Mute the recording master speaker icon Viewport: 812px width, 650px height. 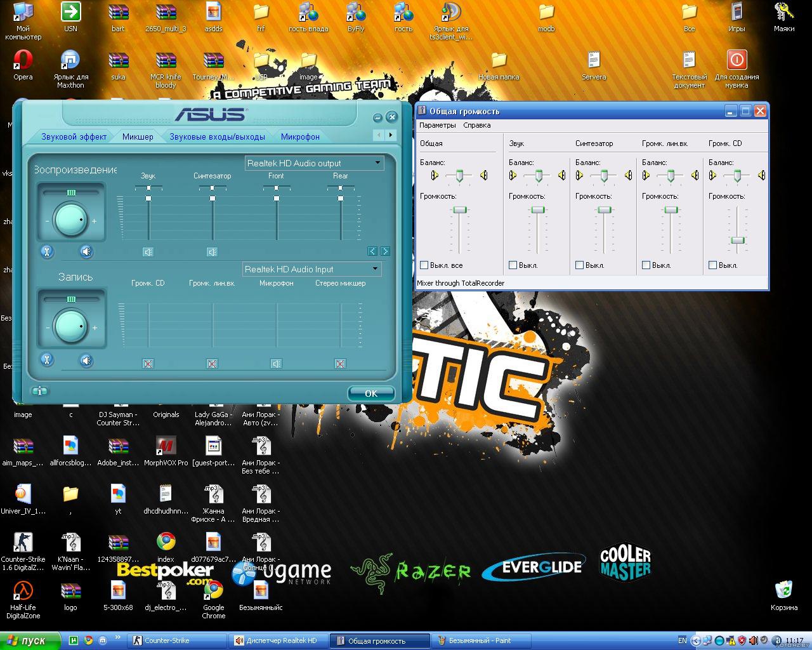click(86, 361)
